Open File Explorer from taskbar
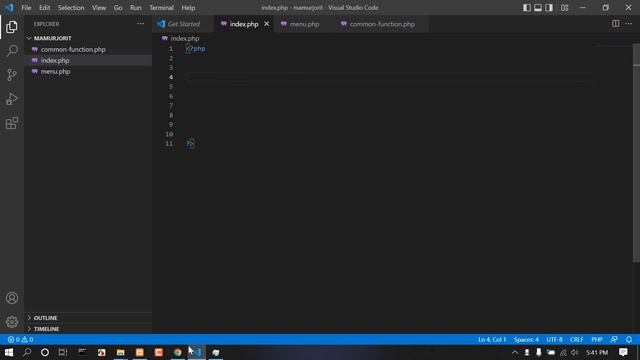 click(120, 352)
